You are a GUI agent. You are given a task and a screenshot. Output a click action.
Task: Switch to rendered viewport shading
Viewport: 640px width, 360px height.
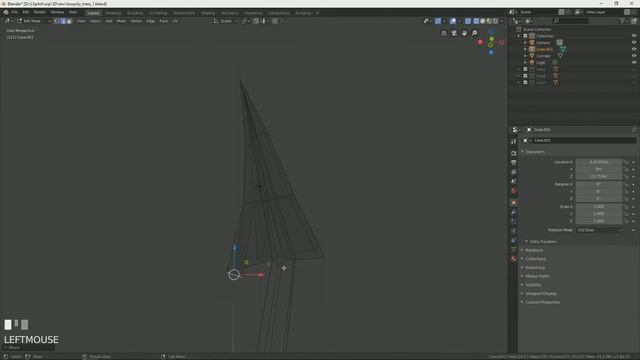(x=496, y=21)
